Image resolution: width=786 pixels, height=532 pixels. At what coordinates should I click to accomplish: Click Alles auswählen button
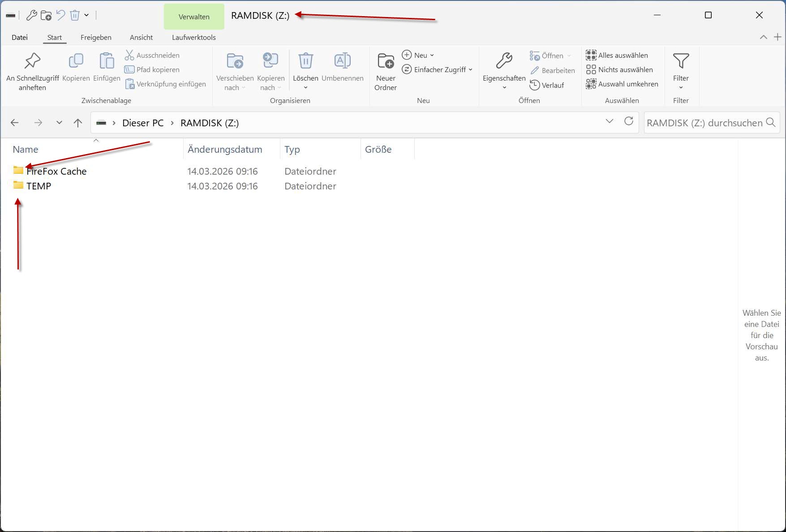click(617, 55)
